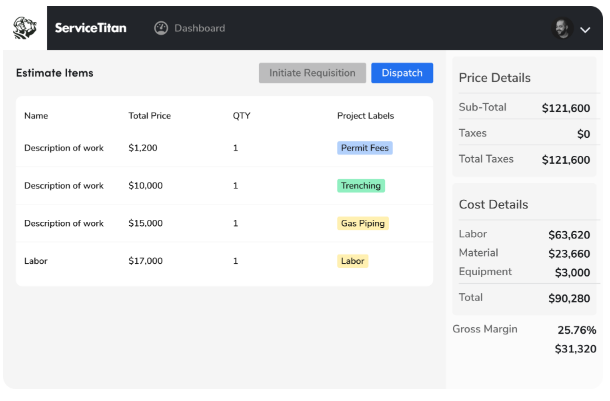Click the Gross Margin percentage value
Screen dimensions: 610x401
pos(576,330)
